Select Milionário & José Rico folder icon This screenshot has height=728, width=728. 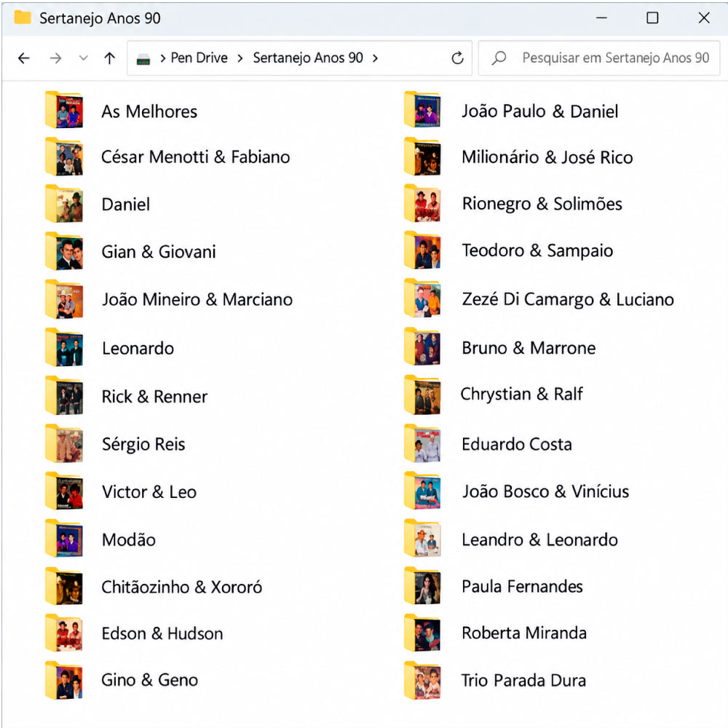pos(422,157)
